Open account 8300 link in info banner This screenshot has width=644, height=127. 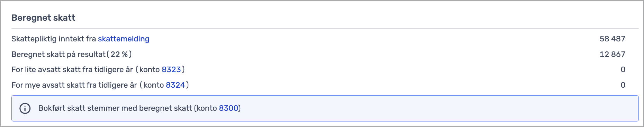pyautogui.click(x=229, y=108)
